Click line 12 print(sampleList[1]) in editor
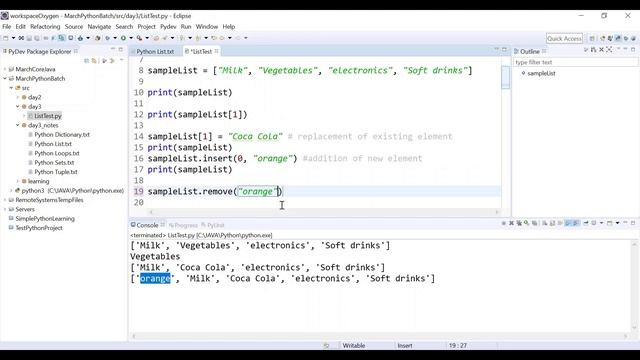This screenshot has height=360, width=640. tap(198, 115)
